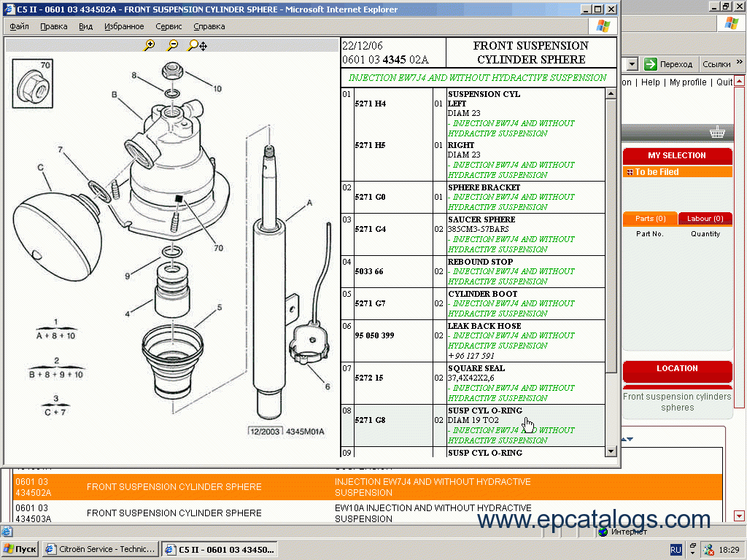This screenshot has width=747, height=560.
Task: Click the shopping basket icon in sidebar
Action: pos(717,133)
